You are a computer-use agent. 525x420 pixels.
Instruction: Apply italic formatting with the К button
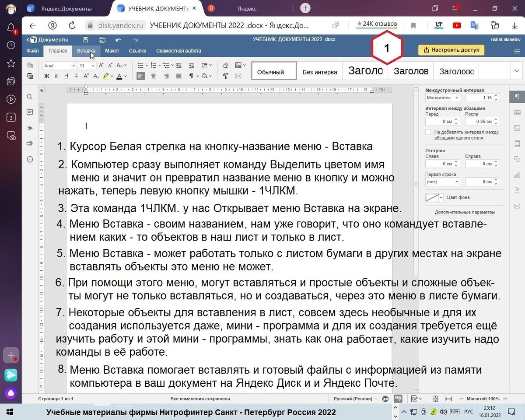click(x=56, y=76)
